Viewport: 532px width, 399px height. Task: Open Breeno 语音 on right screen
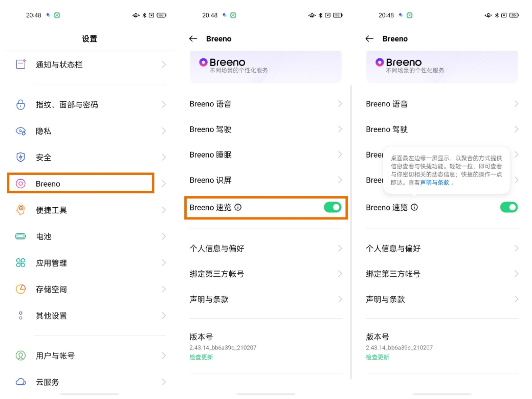pos(442,104)
